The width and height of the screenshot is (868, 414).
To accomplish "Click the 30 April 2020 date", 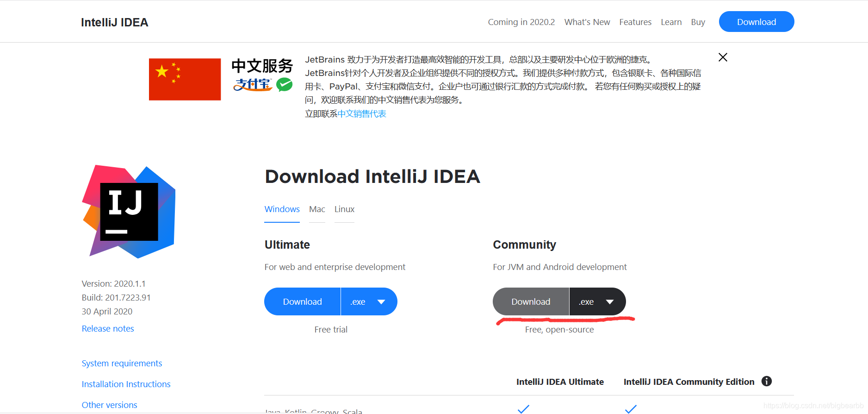I will click(107, 311).
